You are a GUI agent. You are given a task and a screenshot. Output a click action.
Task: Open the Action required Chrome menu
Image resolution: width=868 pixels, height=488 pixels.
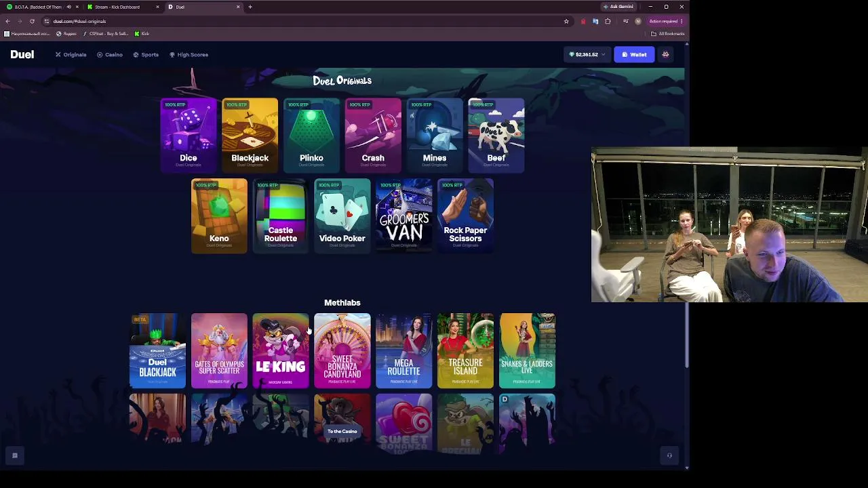pyautogui.click(x=665, y=21)
